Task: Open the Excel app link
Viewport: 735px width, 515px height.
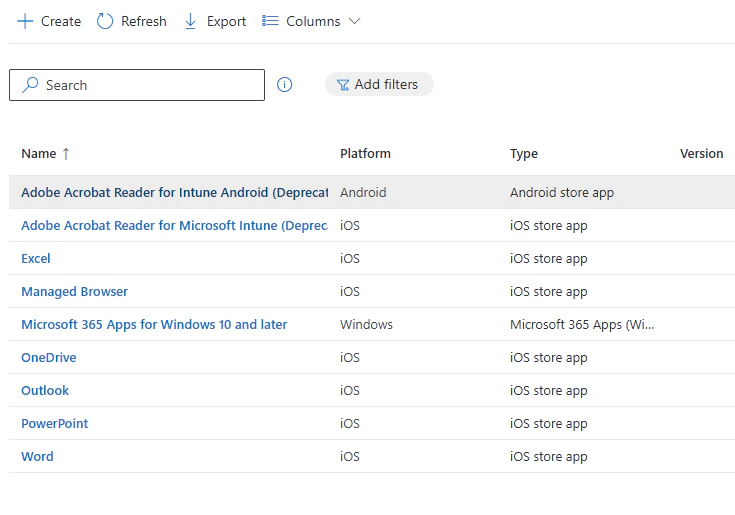Action: [36, 259]
